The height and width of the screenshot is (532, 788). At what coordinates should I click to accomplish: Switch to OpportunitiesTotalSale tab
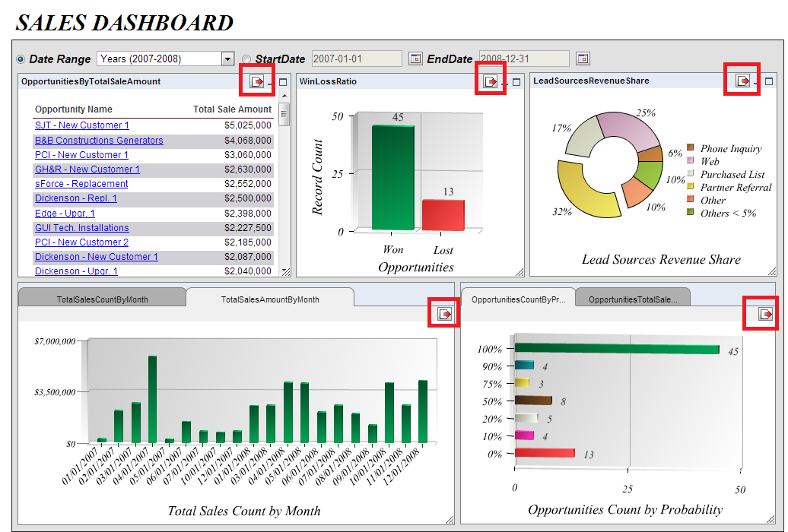[632, 299]
